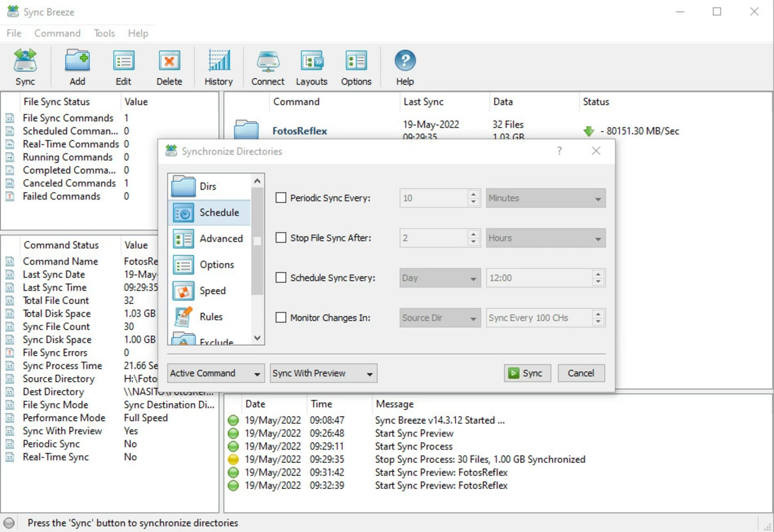Select the Sync Breeze v14.3.12 Started log entry
The image size is (774, 532).
[498, 420]
